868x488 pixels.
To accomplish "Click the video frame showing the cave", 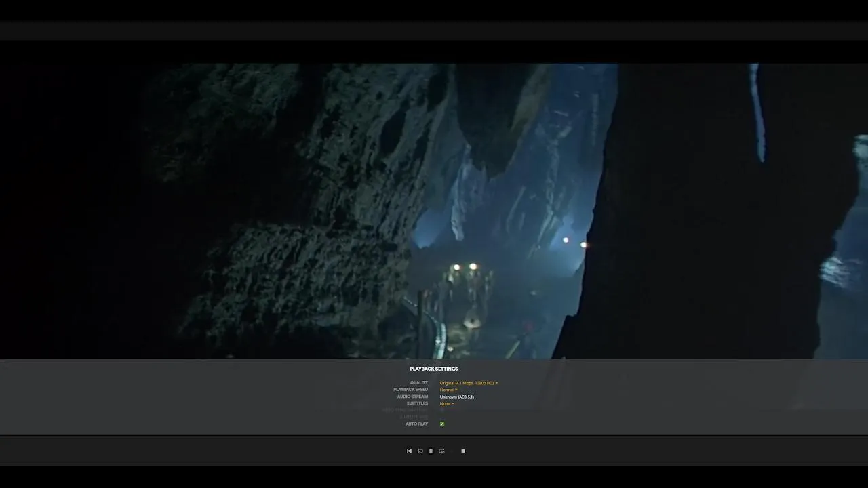I will click(434, 211).
